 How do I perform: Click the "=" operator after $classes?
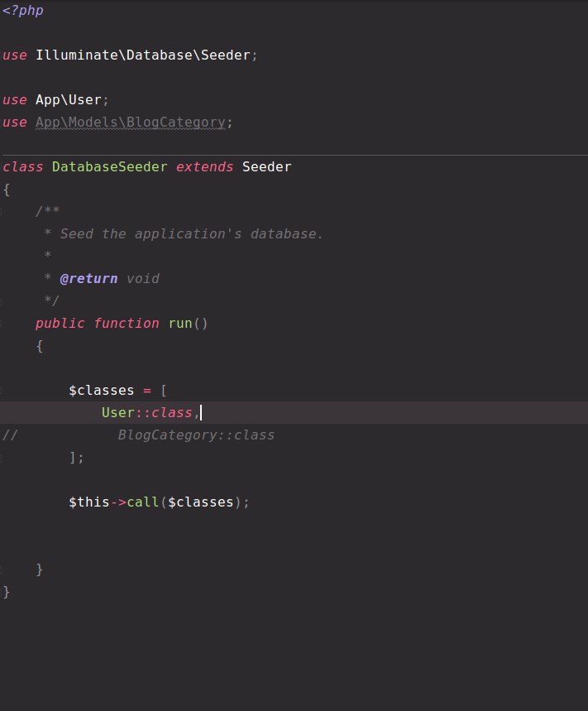147,391
